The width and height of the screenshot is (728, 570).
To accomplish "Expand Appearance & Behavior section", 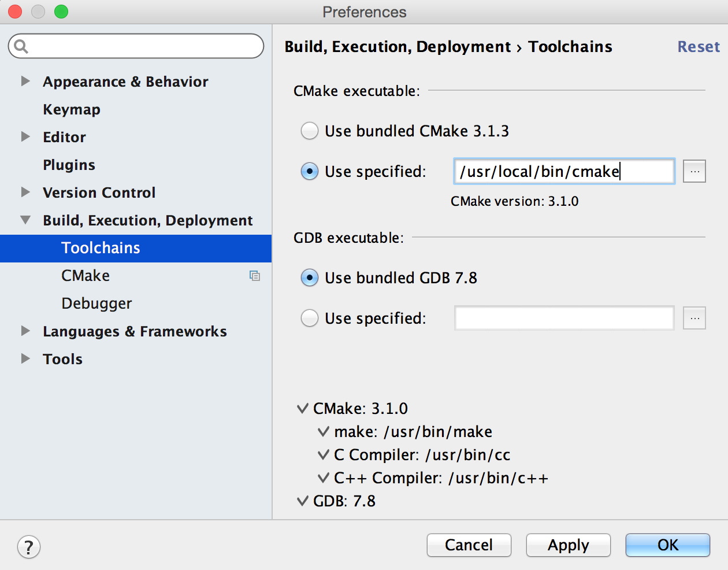I will (25, 82).
